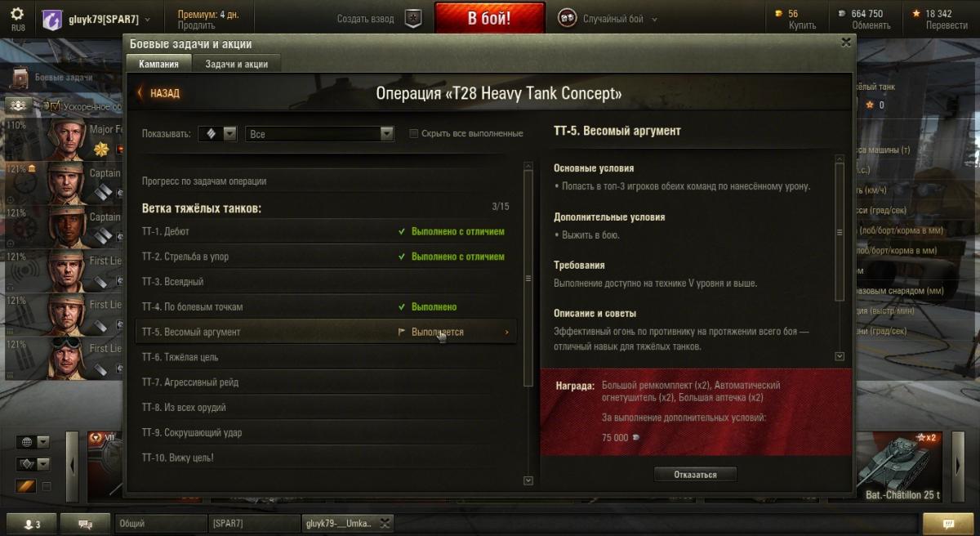Open the chat channels icon
The width and height of the screenshot is (980, 536).
(85, 524)
